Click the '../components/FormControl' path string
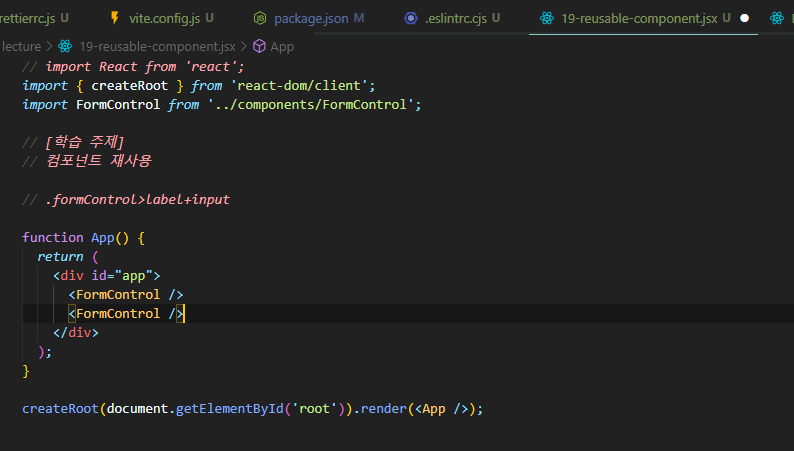 [x=310, y=105]
